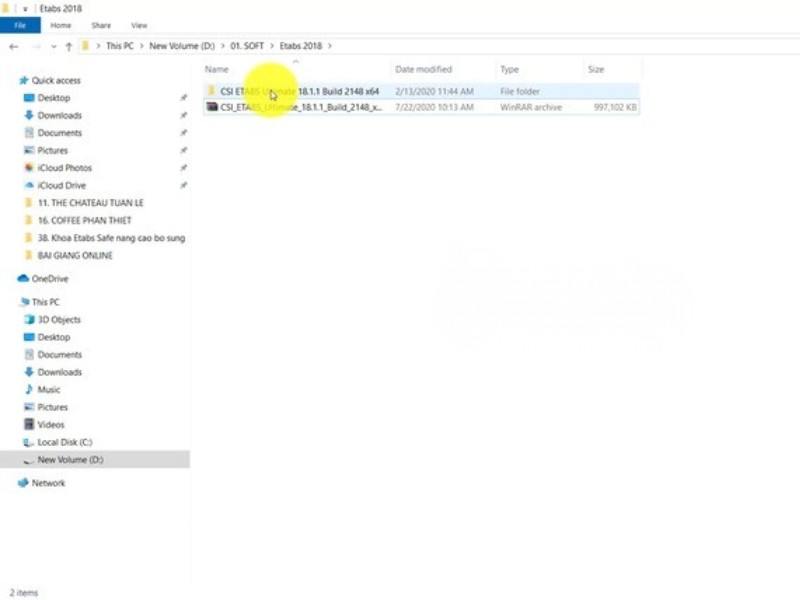This screenshot has height=600, width=800.
Task: Select 3D Objects under This PC
Action: click(59, 320)
